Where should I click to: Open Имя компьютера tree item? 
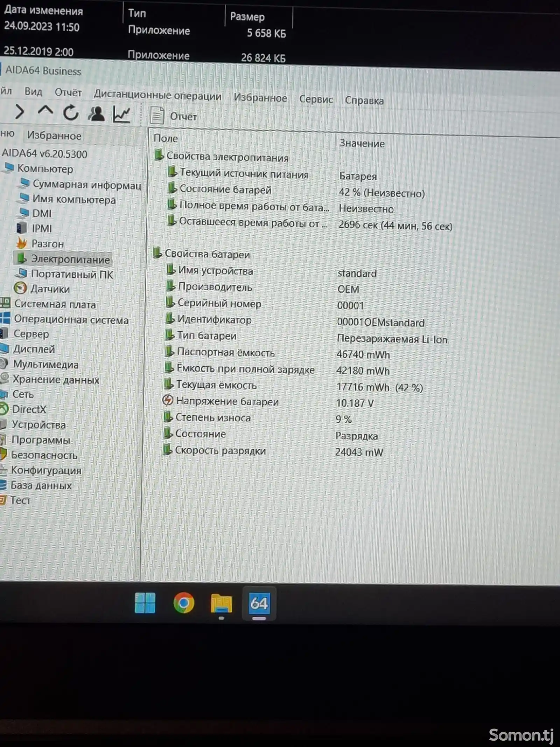[67, 199]
